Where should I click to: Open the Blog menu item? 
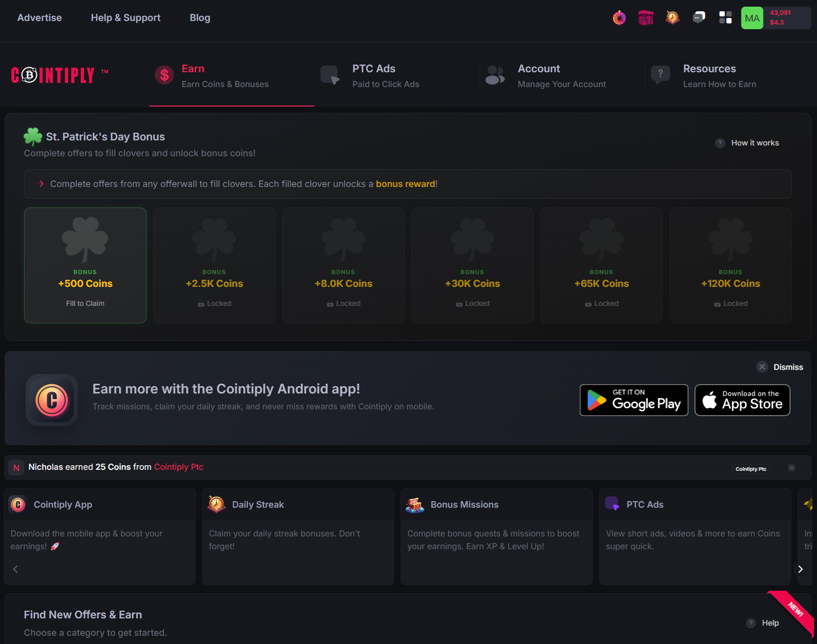pos(200,18)
